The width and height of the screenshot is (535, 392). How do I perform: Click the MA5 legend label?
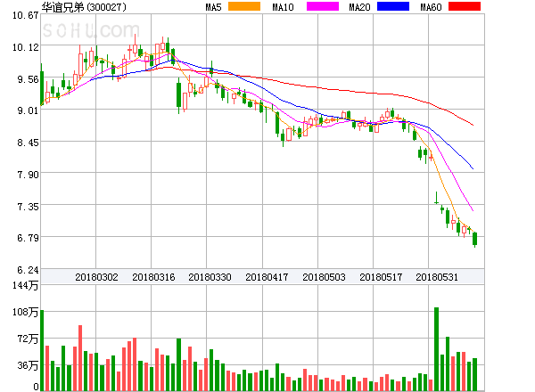[x=214, y=7]
